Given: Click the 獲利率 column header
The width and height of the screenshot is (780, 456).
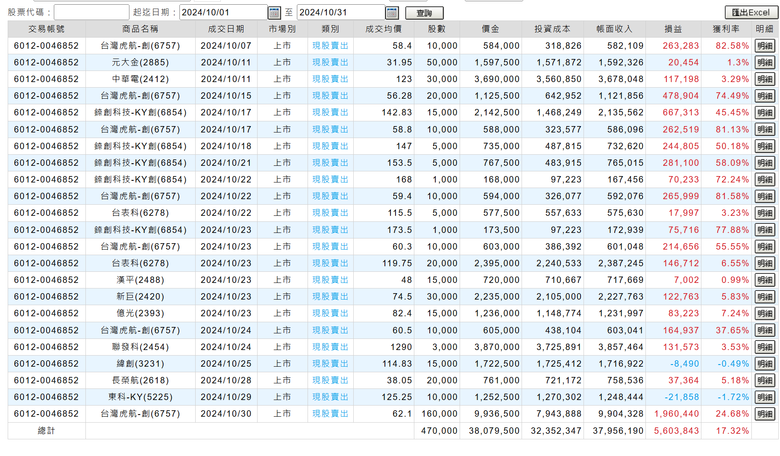Looking at the screenshot, I should [x=726, y=29].
